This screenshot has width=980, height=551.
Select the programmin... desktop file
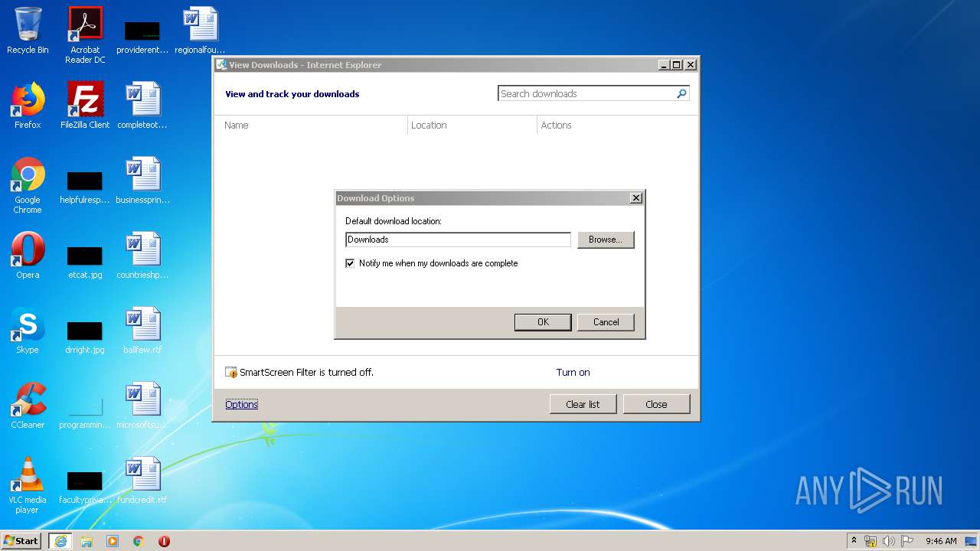(x=85, y=412)
